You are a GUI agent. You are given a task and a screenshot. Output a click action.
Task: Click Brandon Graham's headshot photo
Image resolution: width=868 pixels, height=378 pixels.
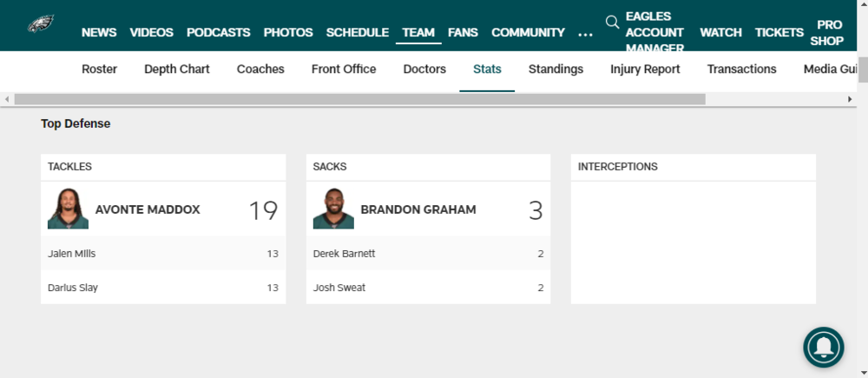(x=333, y=209)
